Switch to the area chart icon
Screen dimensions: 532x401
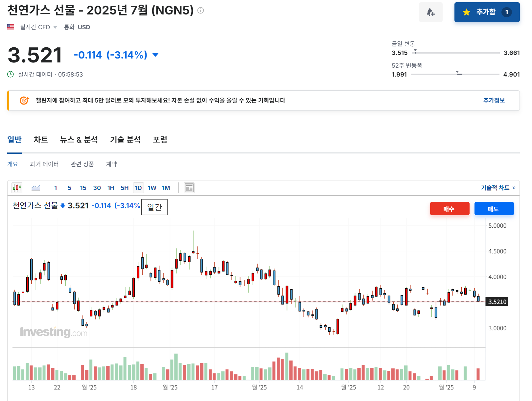(x=36, y=188)
